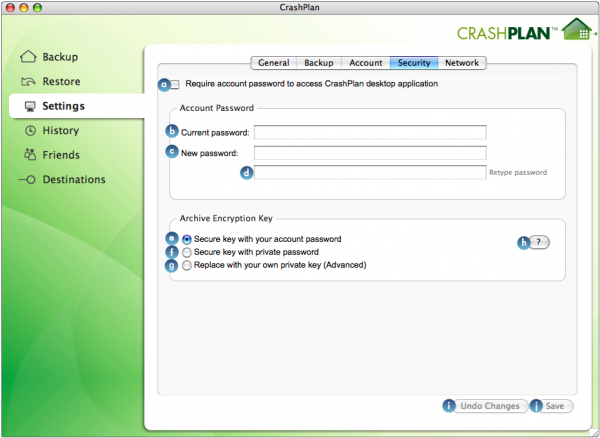Screen dimensions: 600x438
Task: Click the Backup house icon in sidebar
Action: click(28, 57)
